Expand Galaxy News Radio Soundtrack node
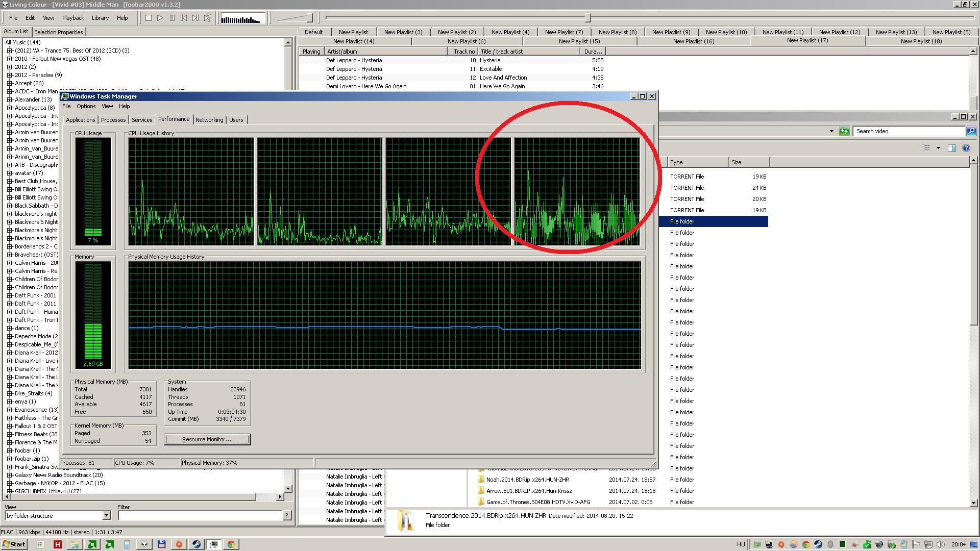Viewport: 980px width, 551px height. (9, 475)
